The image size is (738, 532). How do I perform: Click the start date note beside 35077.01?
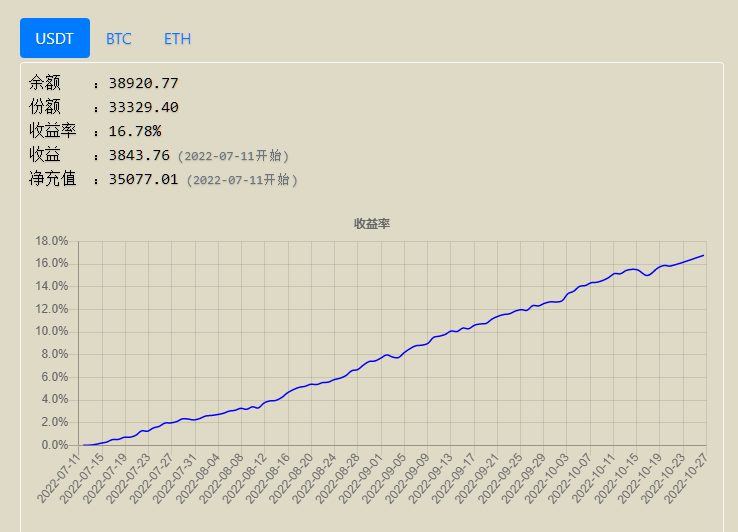coord(242,180)
